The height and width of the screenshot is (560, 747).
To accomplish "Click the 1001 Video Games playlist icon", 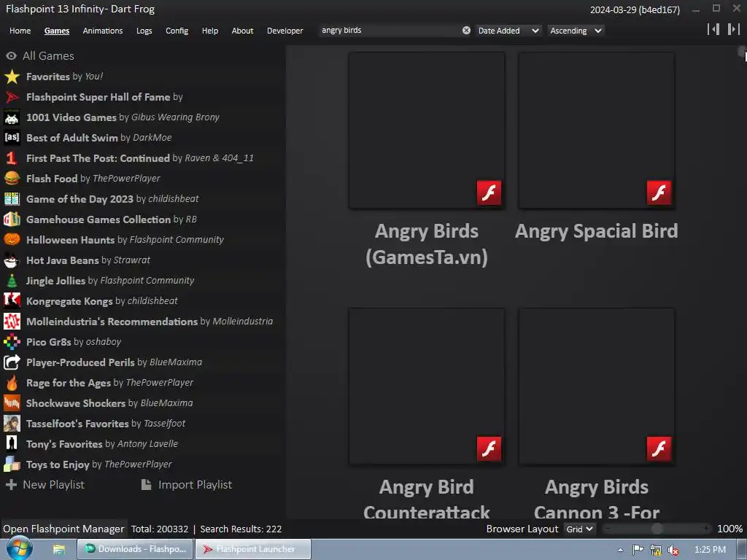I will [x=12, y=117].
